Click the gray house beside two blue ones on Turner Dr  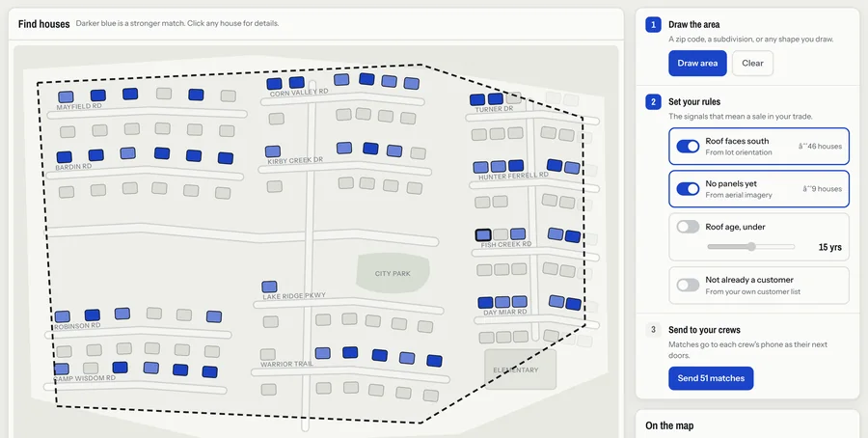point(513,98)
